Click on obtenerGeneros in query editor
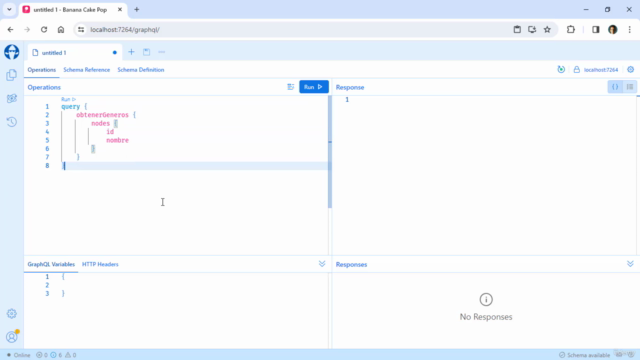Image resolution: width=640 pixels, height=360 pixels. [102, 115]
